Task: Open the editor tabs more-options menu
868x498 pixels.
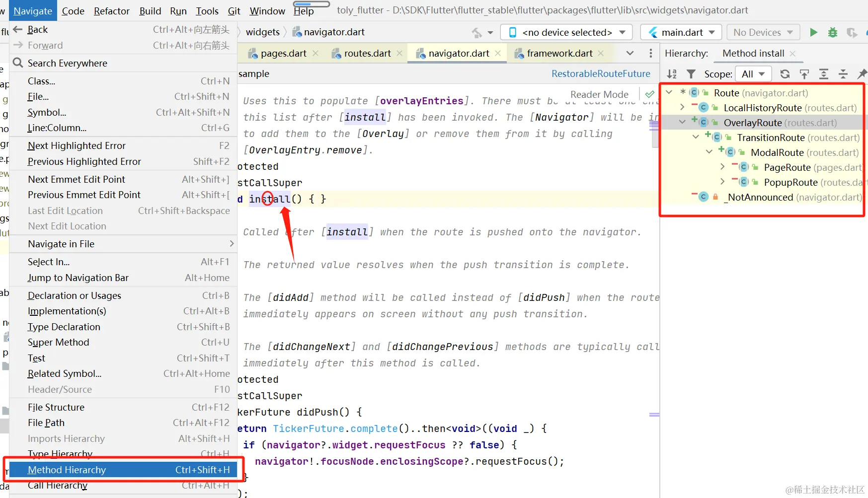Action: (650, 53)
